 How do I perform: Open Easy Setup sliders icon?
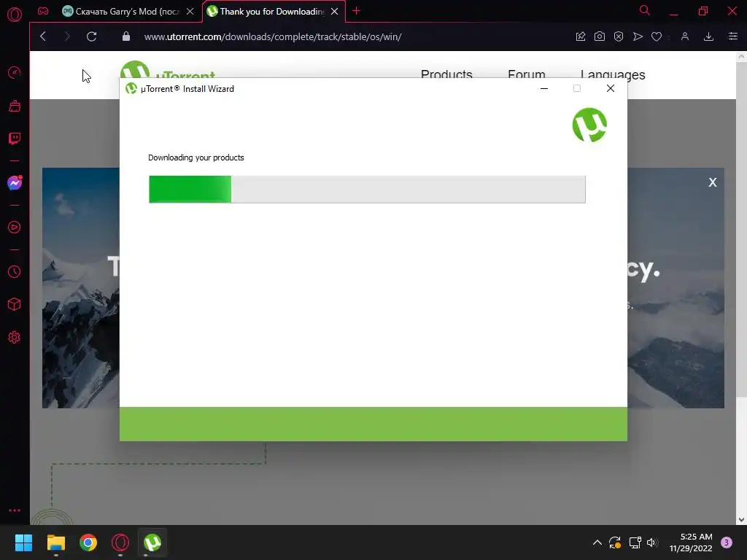coord(732,36)
